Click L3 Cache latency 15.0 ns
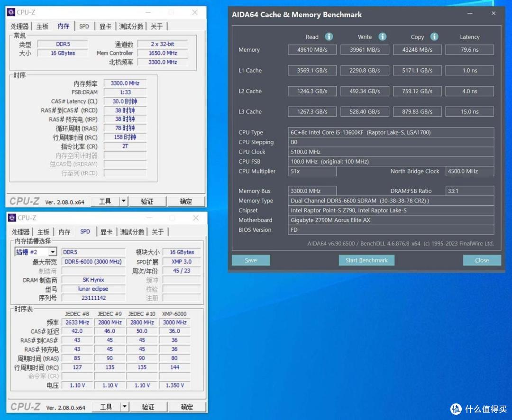The image size is (512, 420). click(469, 112)
